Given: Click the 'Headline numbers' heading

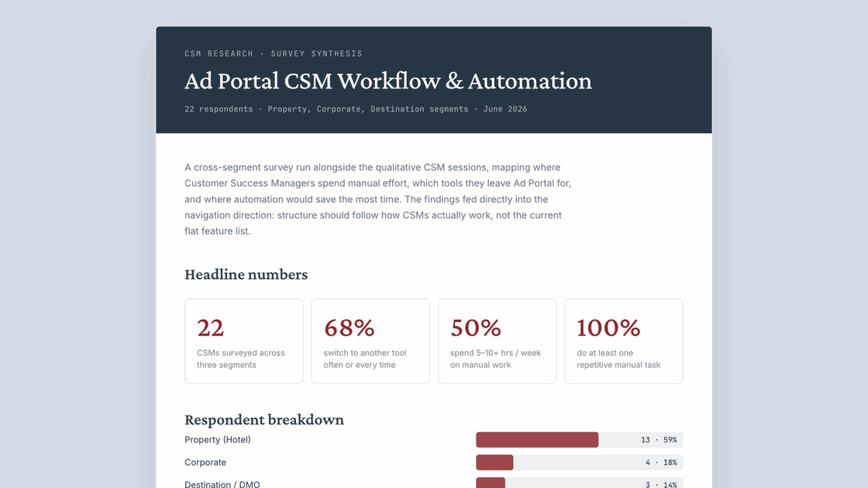Looking at the screenshot, I should [246, 274].
